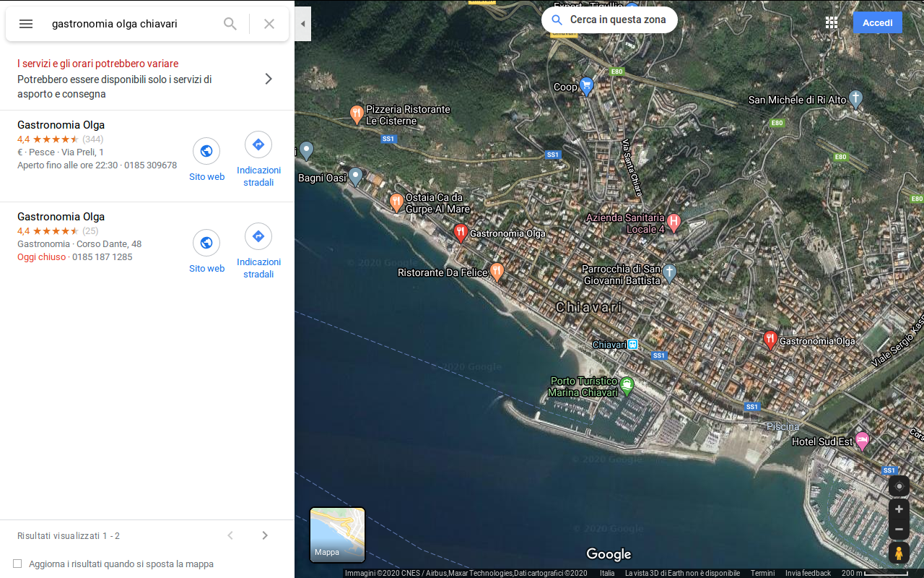Click the Coop shopping cart pin
The width and height of the screenshot is (924, 578).
[586, 87]
